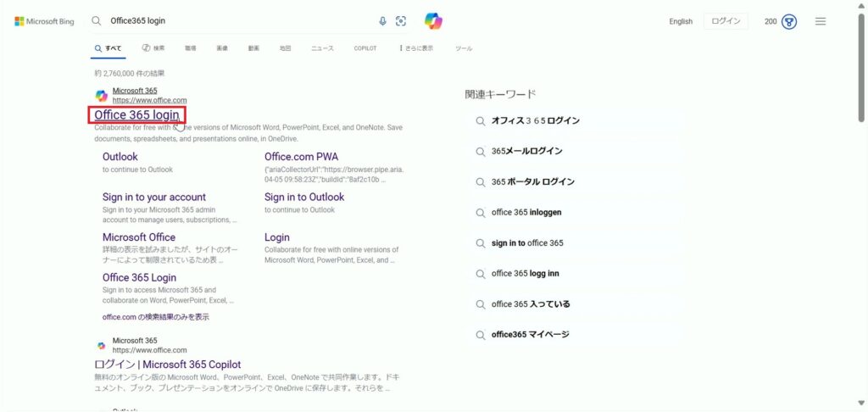Open the Microsoft Office sublink
Screen dimensions: 868x412
(x=139, y=237)
